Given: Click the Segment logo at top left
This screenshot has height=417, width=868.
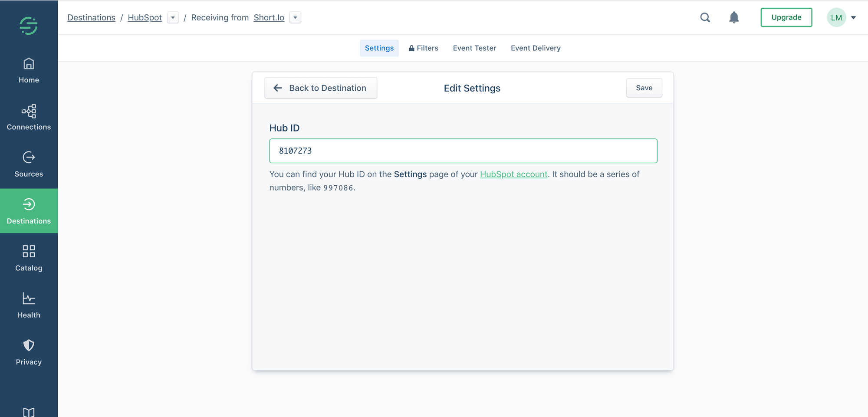Looking at the screenshot, I should pos(29,25).
